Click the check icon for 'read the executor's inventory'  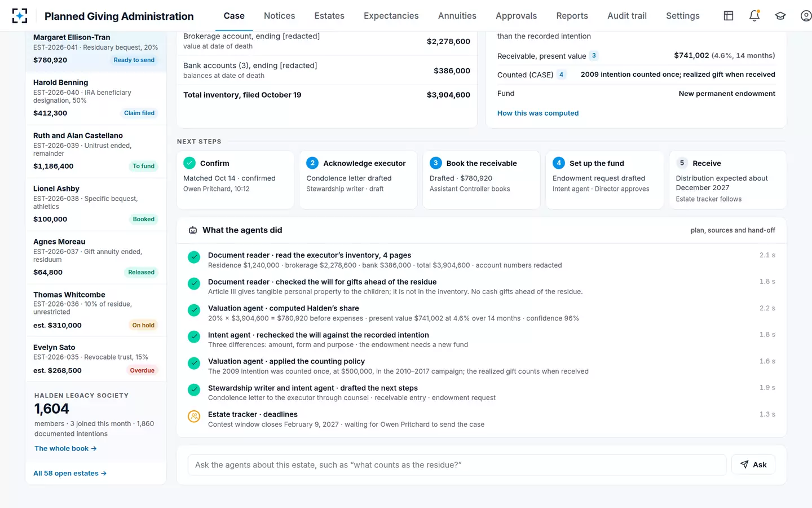click(x=194, y=257)
